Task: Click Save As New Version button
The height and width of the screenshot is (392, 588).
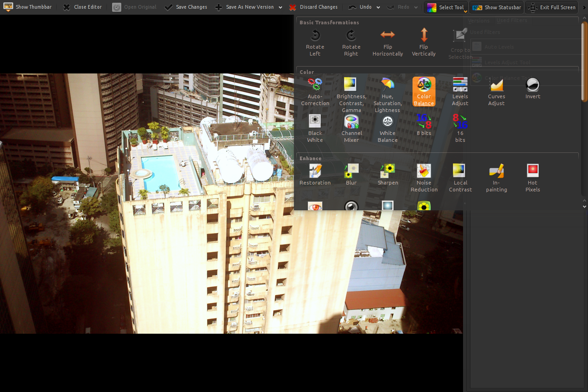Action: coord(244,7)
